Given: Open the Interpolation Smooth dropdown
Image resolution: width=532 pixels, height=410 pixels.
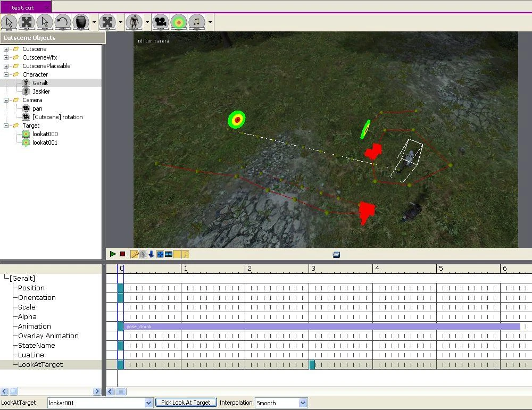Looking at the screenshot, I should click(x=303, y=403).
